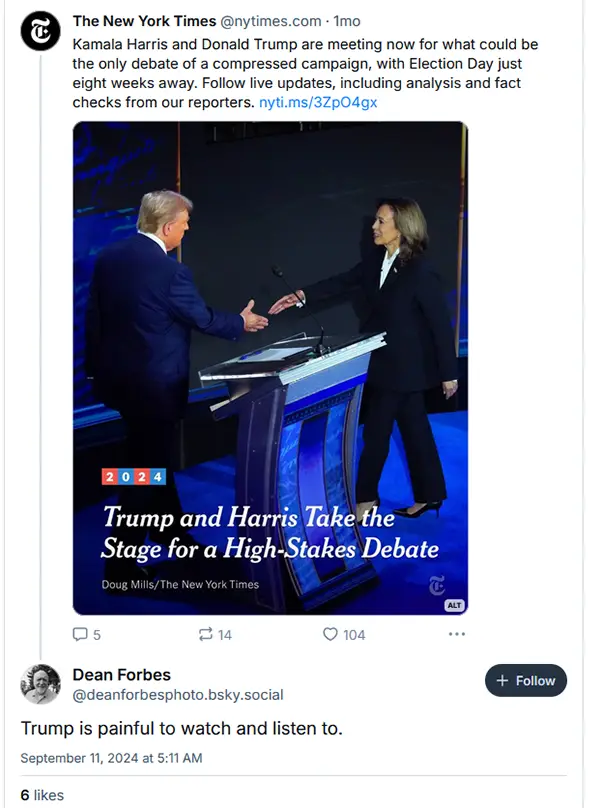The width and height of the screenshot is (600, 808).
Task: Open the nyti.ms/3ZpO4gx link
Action: point(318,102)
